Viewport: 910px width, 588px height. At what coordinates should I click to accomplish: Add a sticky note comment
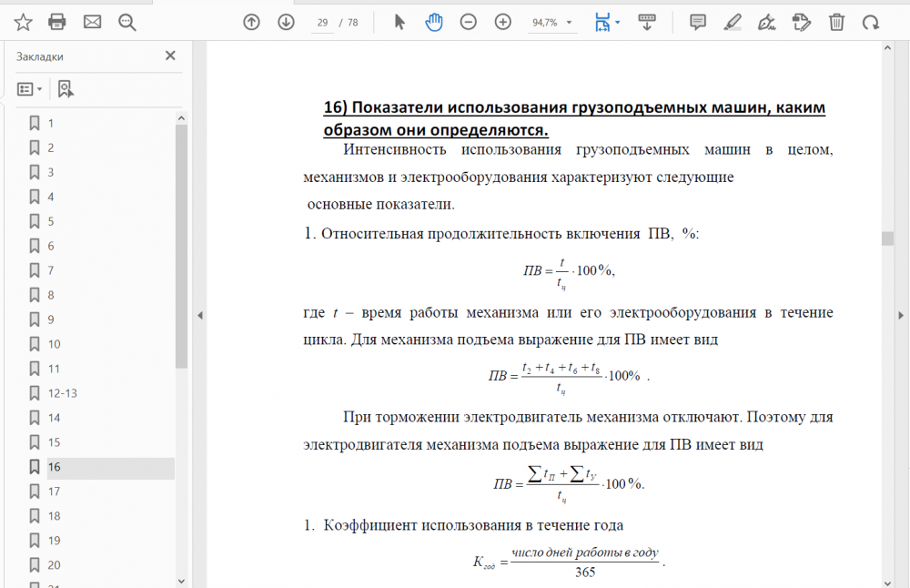pos(698,23)
